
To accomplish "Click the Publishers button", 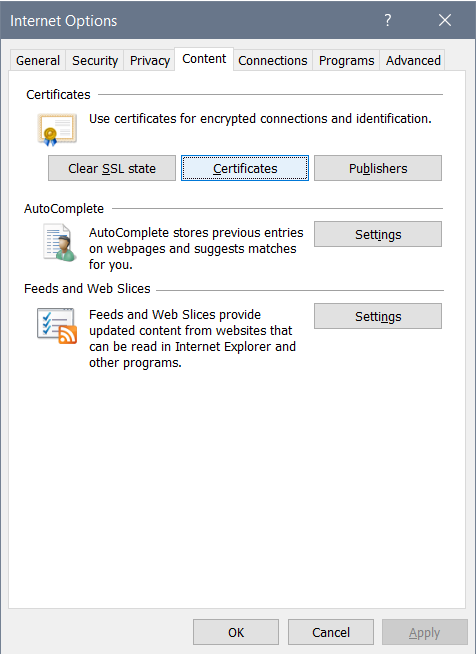I will point(378,168).
